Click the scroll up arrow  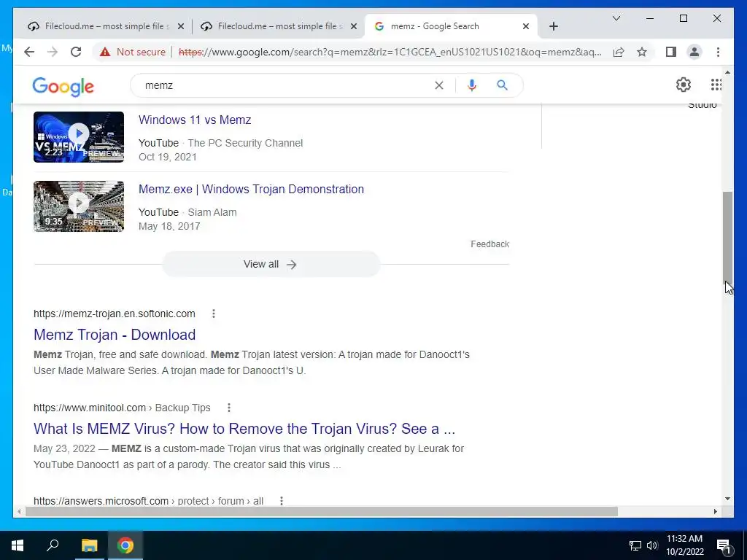tap(727, 72)
